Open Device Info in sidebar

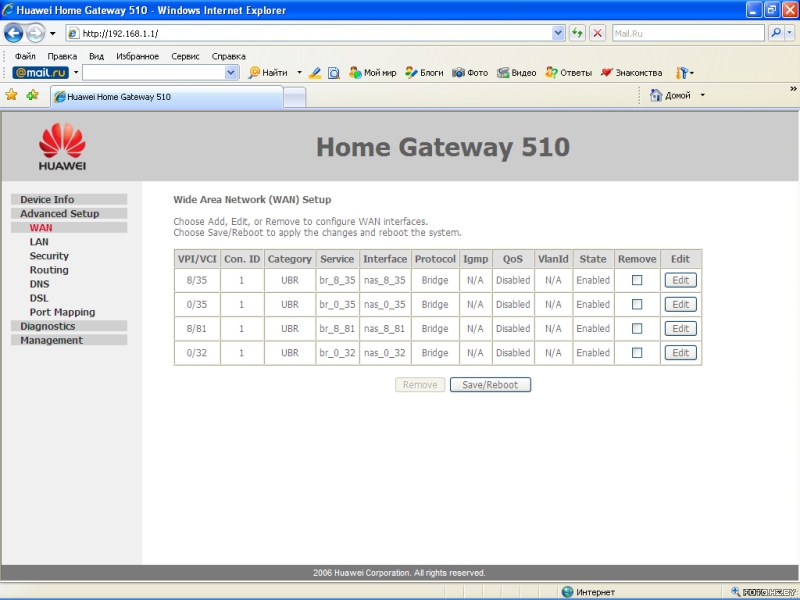pos(69,199)
